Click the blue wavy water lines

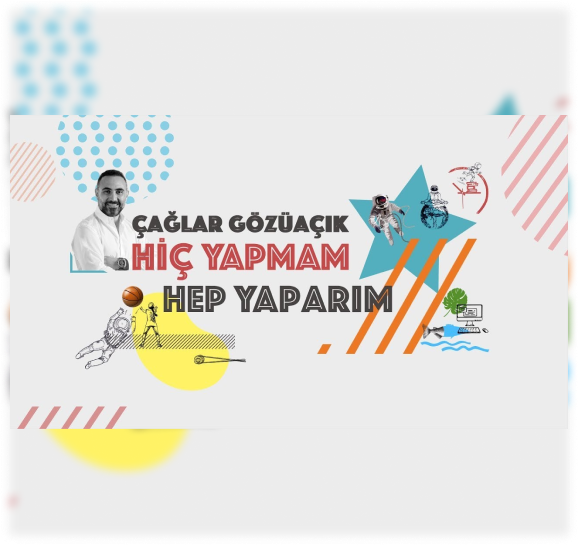[x=455, y=346]
